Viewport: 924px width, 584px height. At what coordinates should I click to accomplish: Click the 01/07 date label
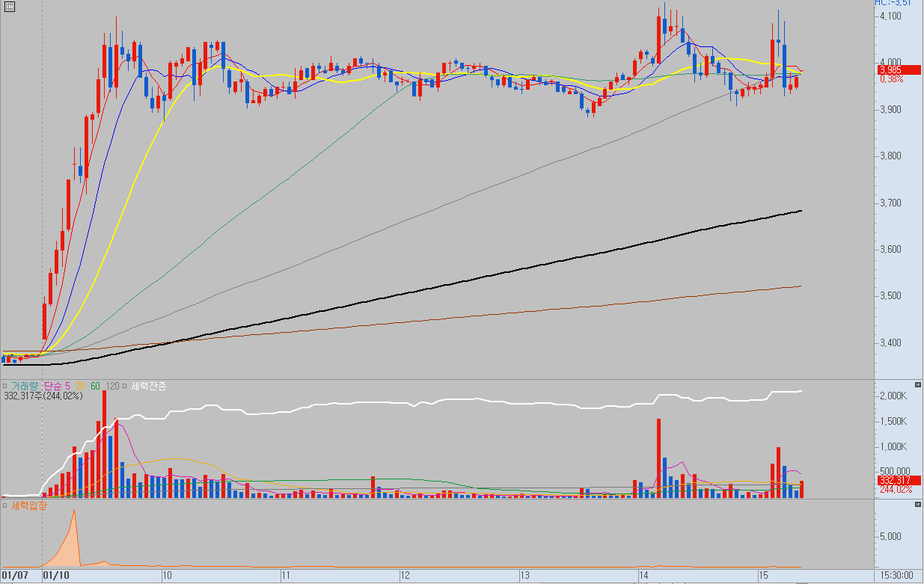[16, 576]
